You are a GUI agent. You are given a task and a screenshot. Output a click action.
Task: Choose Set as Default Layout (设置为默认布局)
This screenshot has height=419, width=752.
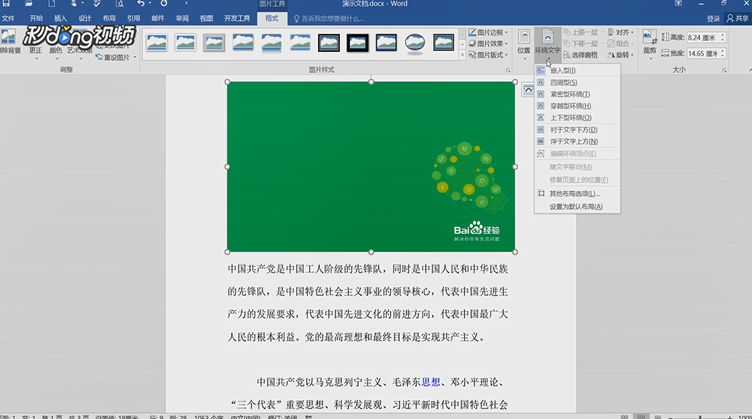pos(577,207)
